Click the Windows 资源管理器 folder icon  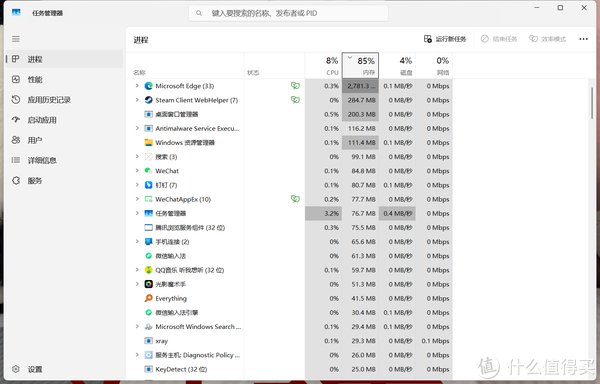point(148,143)
